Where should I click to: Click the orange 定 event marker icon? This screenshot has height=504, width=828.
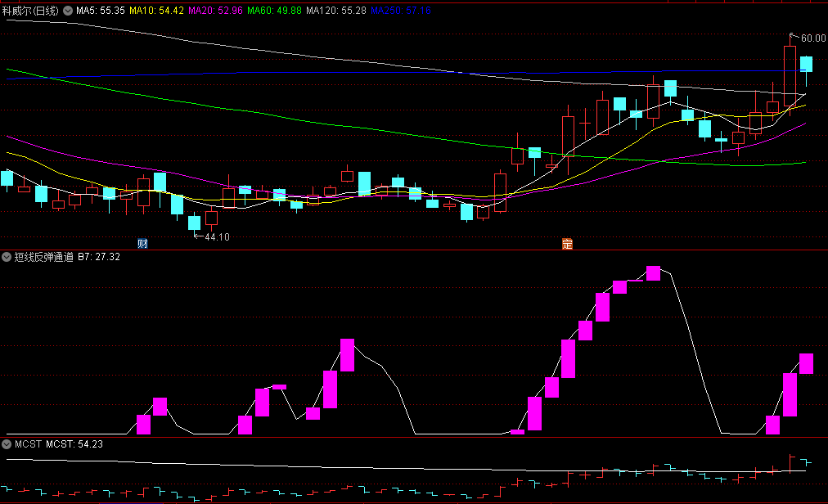coord(567,244)
